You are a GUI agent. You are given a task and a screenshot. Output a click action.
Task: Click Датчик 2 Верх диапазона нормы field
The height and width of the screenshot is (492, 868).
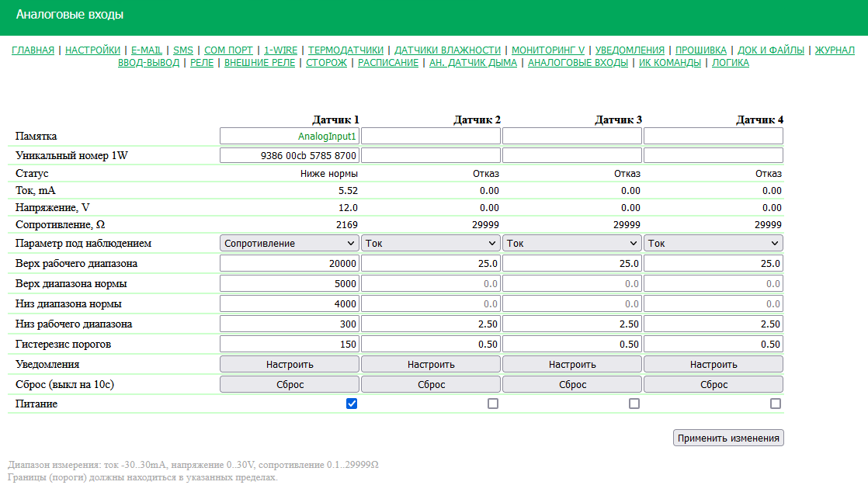431,283
